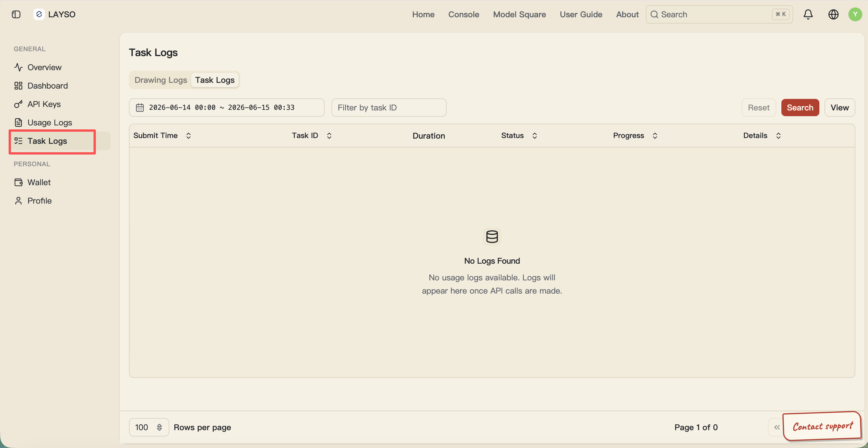The height and width of the screenshot is (448, 868).
Task: Sort by Status column
Action: (x=519, y=135)
